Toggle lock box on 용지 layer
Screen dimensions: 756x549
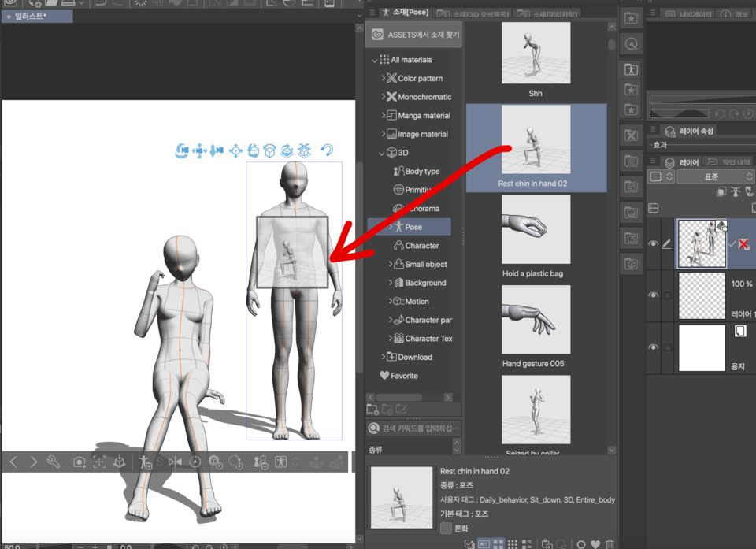[x=667, y=347]
